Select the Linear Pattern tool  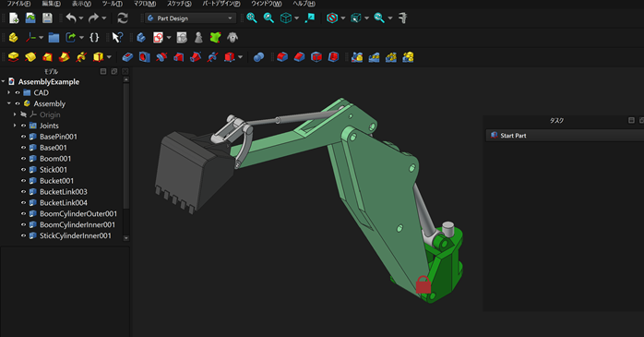pos(374,56)
